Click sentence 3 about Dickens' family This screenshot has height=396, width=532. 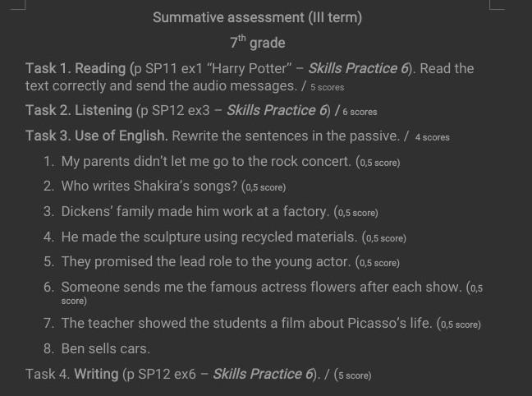195,212
